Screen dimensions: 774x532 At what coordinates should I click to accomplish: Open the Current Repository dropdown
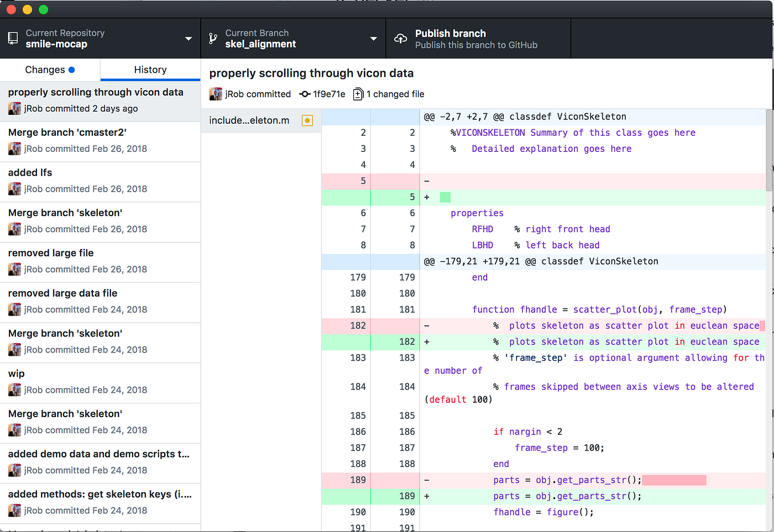188,38
